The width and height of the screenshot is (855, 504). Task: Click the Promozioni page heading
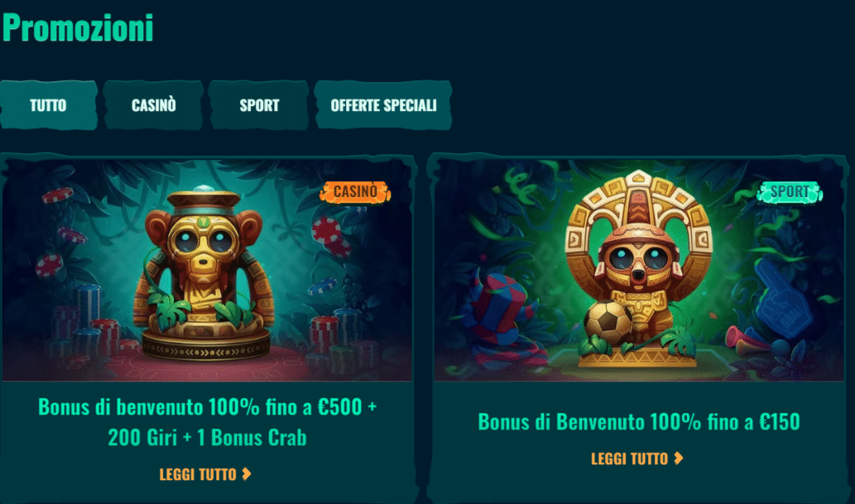[x=78, y=27]
